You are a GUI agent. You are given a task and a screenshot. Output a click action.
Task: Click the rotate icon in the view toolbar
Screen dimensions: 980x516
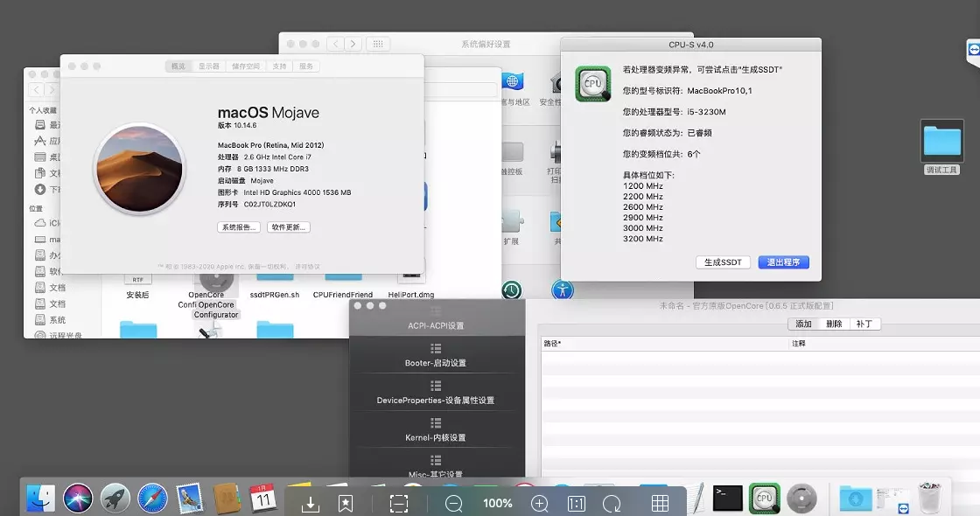point(612,503)
